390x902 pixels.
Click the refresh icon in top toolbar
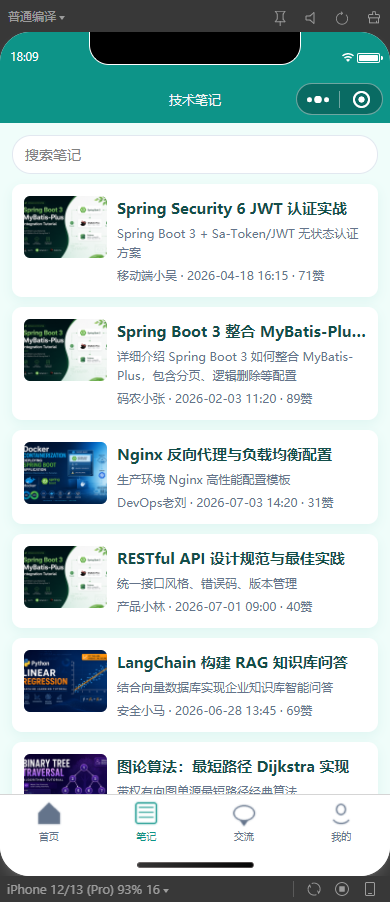(x=342, y=18)
